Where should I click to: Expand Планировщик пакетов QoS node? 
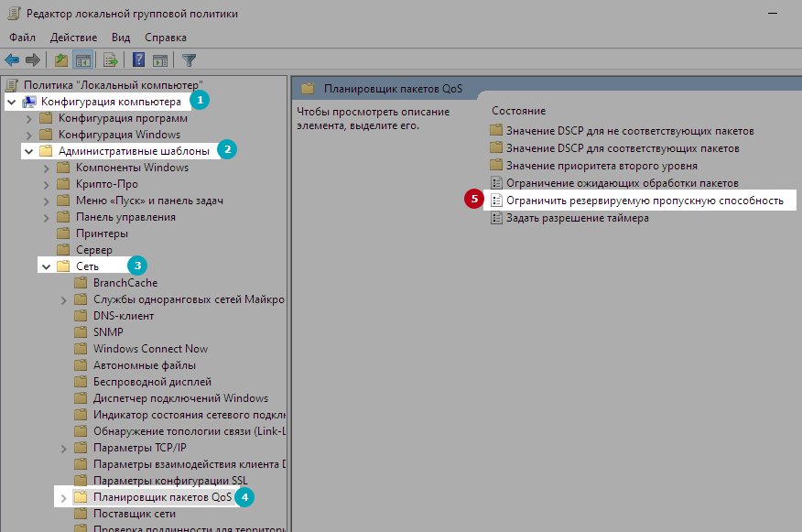click(x=63, y=498)
